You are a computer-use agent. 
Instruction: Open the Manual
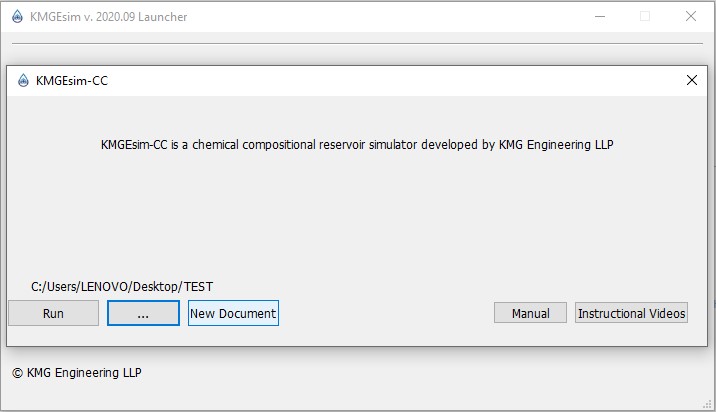[530, 313]
